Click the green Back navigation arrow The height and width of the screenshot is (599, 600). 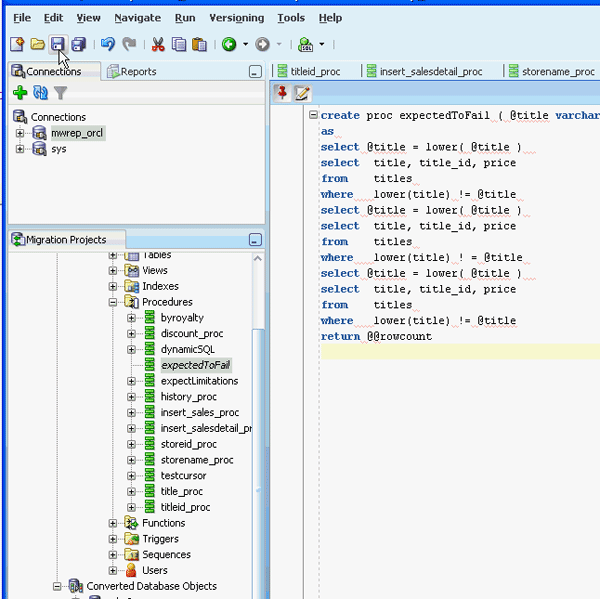pos(229,44)
